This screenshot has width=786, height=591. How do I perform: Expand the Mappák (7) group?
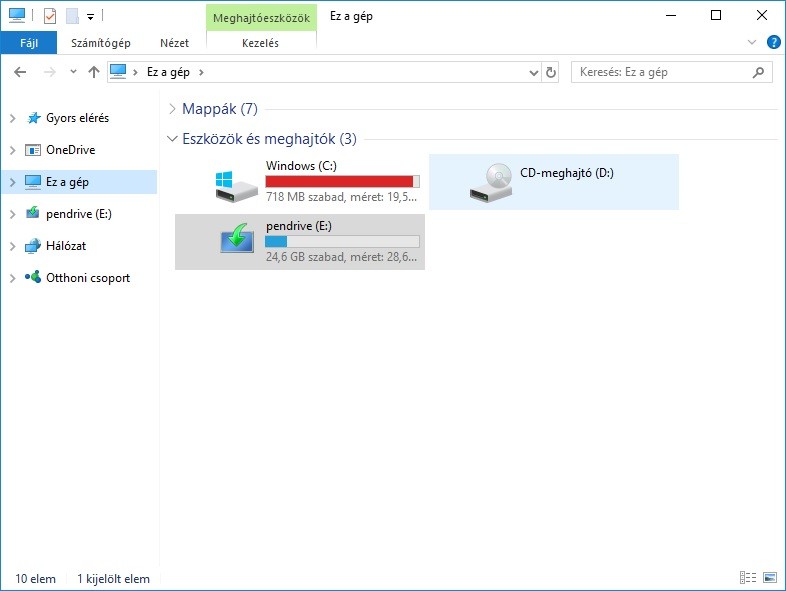[172, 109]
